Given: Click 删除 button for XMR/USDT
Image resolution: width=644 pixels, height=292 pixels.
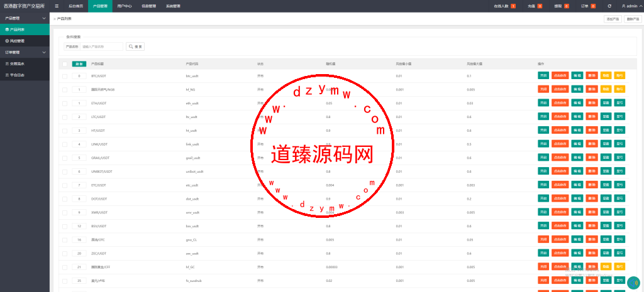Looking at the screenshot, I should (x=592, y=212).
